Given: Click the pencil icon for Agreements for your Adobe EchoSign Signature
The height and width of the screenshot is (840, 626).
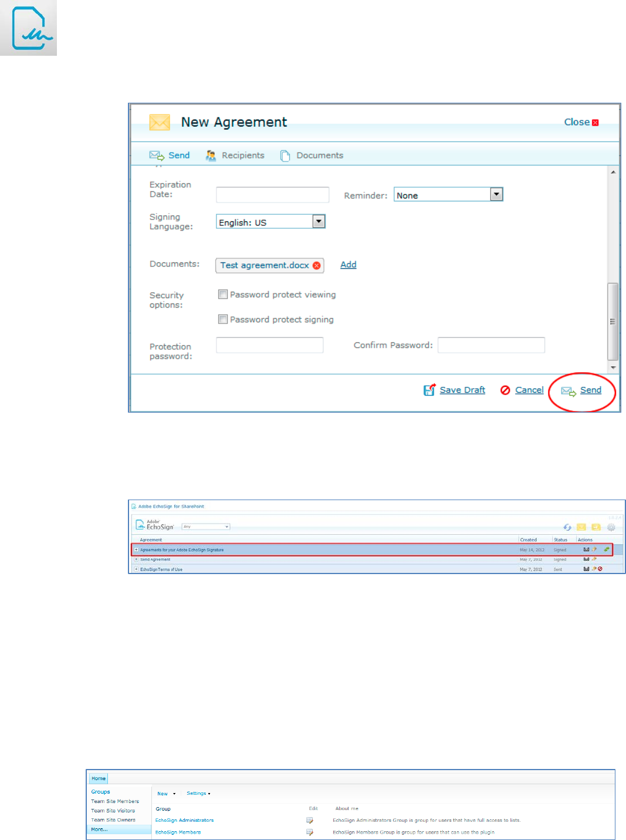Looking at the screenshot, I should 594,549.
